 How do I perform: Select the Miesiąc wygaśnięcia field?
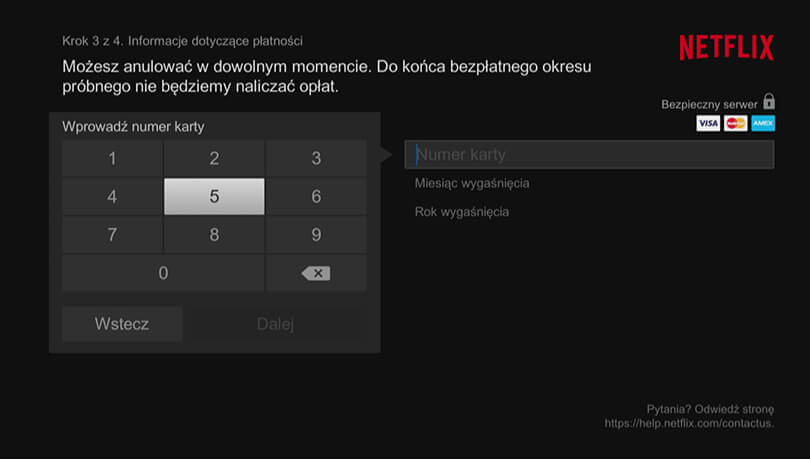click(x=472, y=184)
